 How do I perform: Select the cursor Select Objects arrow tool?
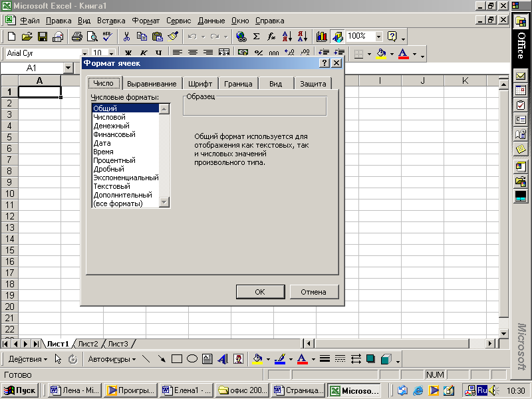tap(59, 359)
